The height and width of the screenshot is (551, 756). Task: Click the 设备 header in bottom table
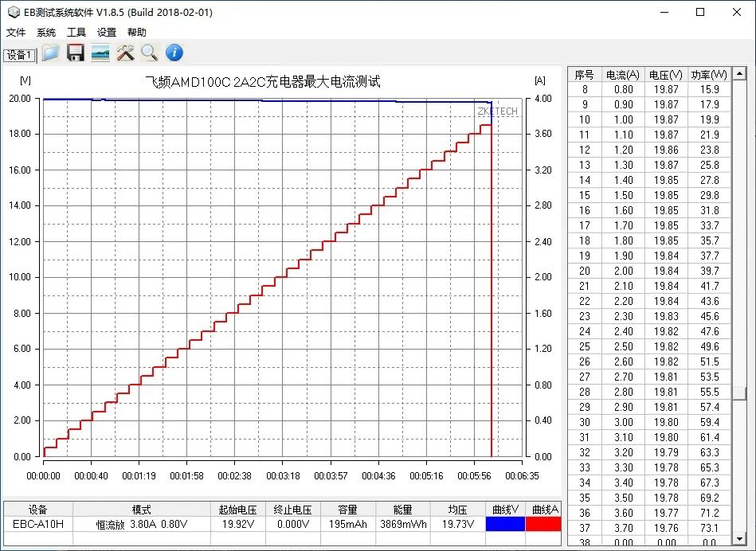(x=38, y=510)
